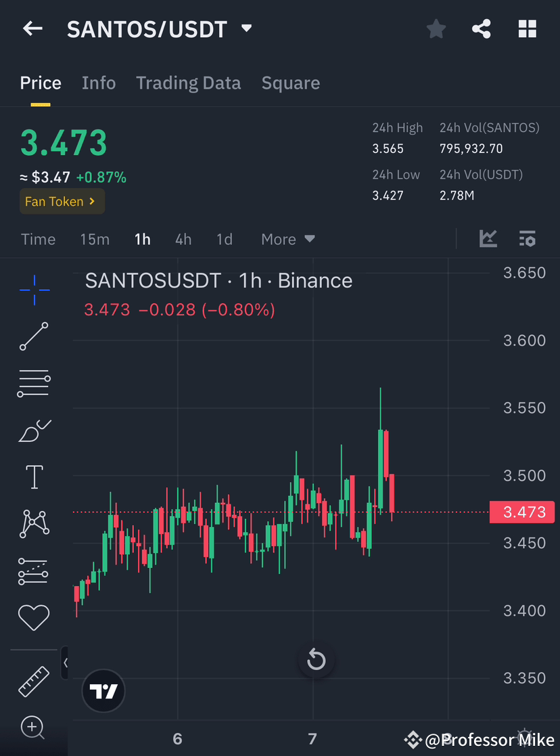Select the text annotation tool
The height and width of the screenshot is (756, 560).
(x=34, y=476)
